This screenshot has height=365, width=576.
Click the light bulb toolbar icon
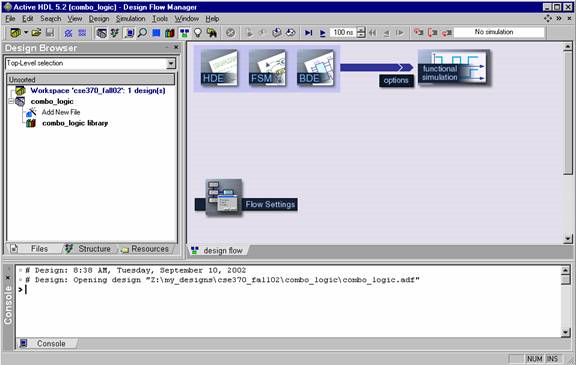click(198, 33)
